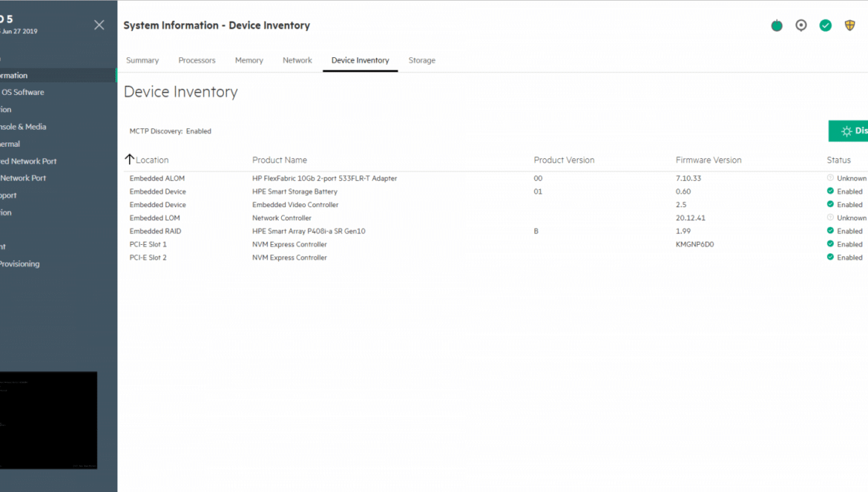Click Enabled status icon for Smart Storage Battery
868x492 pixels.
(830, 191)
